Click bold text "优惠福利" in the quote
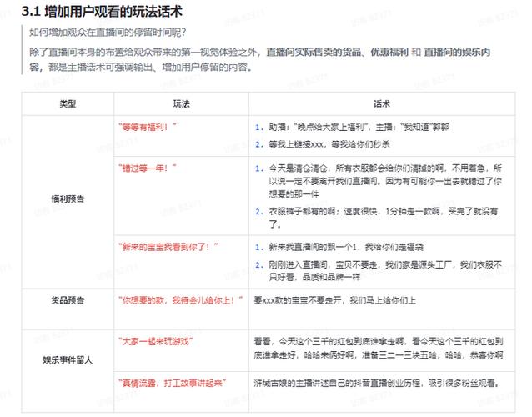Screen dimensions: 532x417 click(389, 53)
